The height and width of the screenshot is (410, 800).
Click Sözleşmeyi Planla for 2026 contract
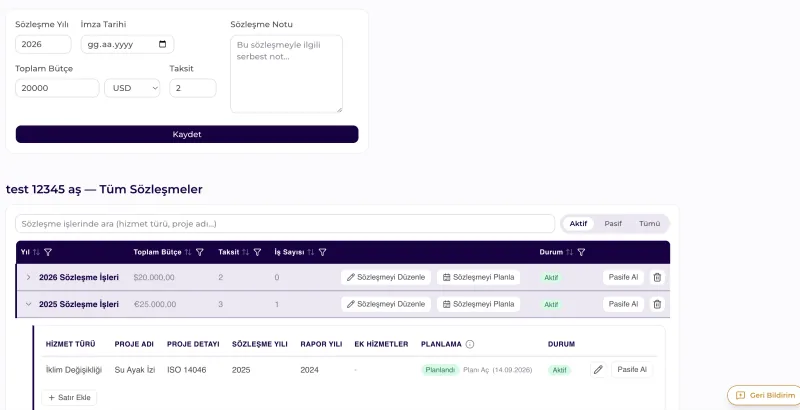tap(478, 277)
